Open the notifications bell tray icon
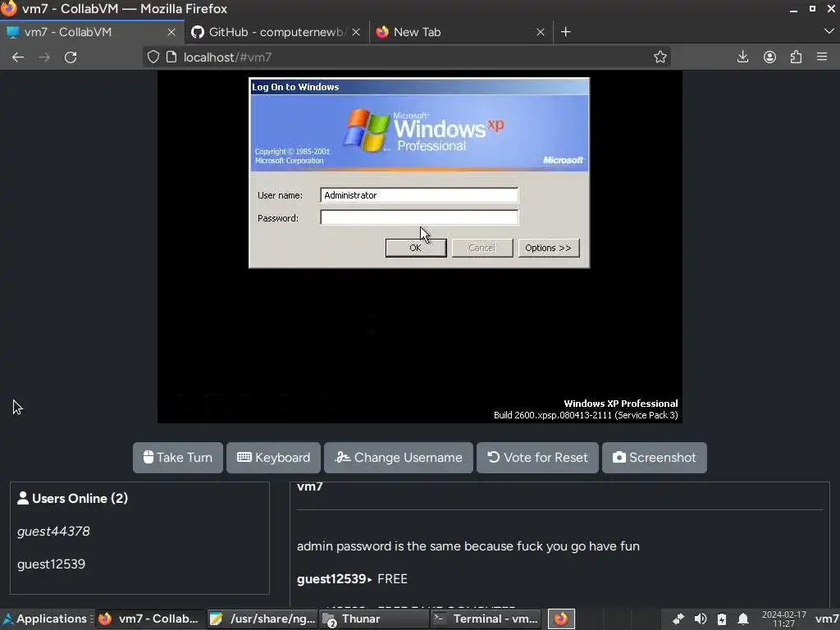 coord(743,619)
